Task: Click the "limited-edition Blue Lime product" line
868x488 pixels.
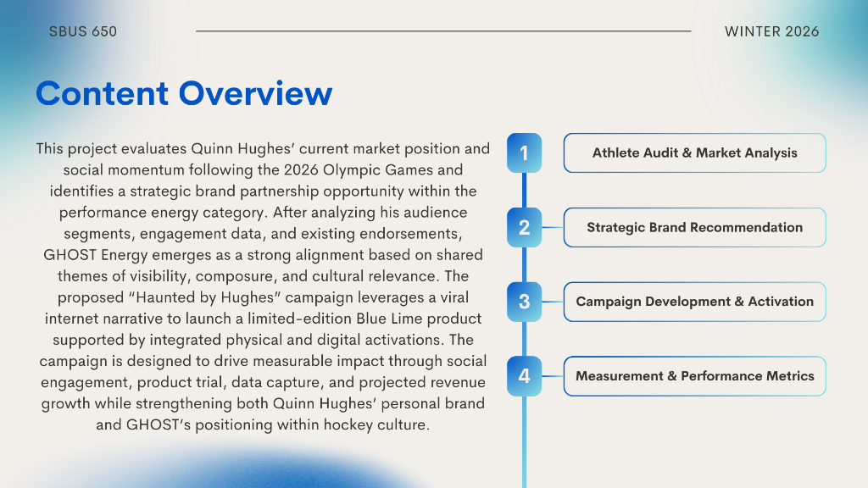Action: pyautogui.click(x=263, y=319)
